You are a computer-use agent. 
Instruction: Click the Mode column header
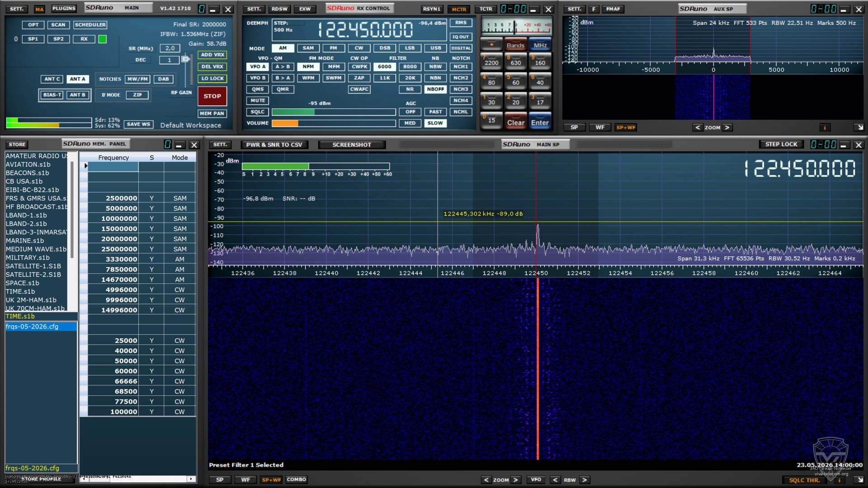click(x=179, y=157)
